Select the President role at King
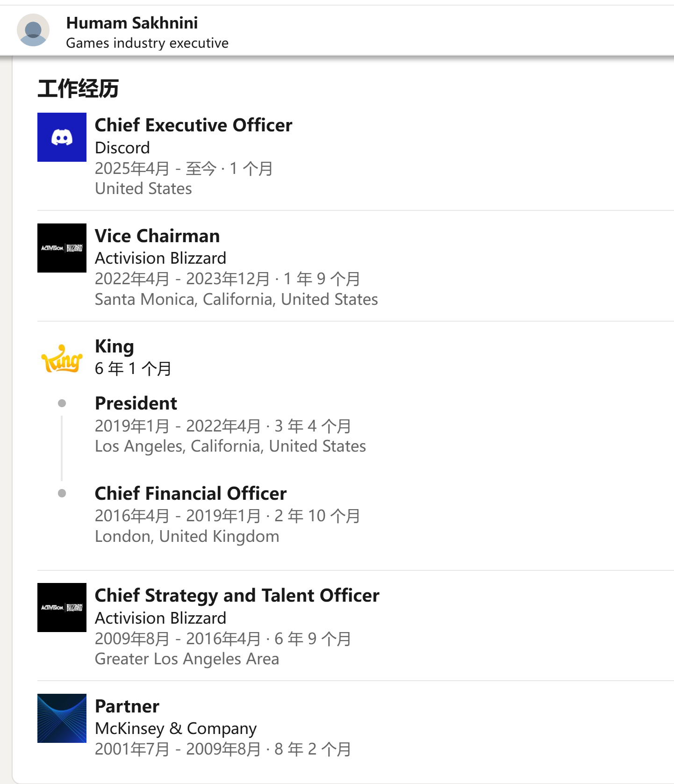Viewport: 674px width, 784px height. click(x=136, y=403)
